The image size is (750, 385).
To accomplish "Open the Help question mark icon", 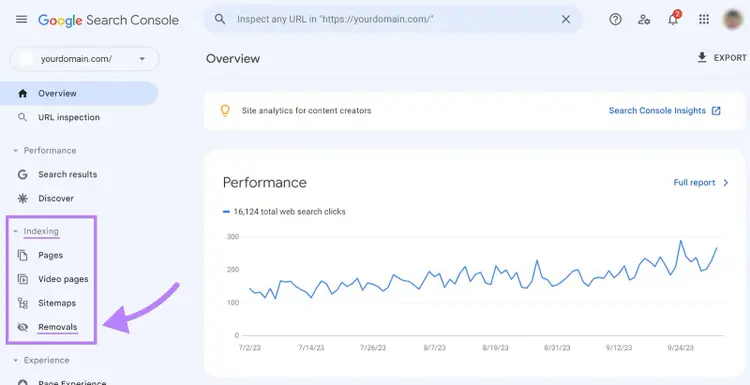I will click(615, 19).
